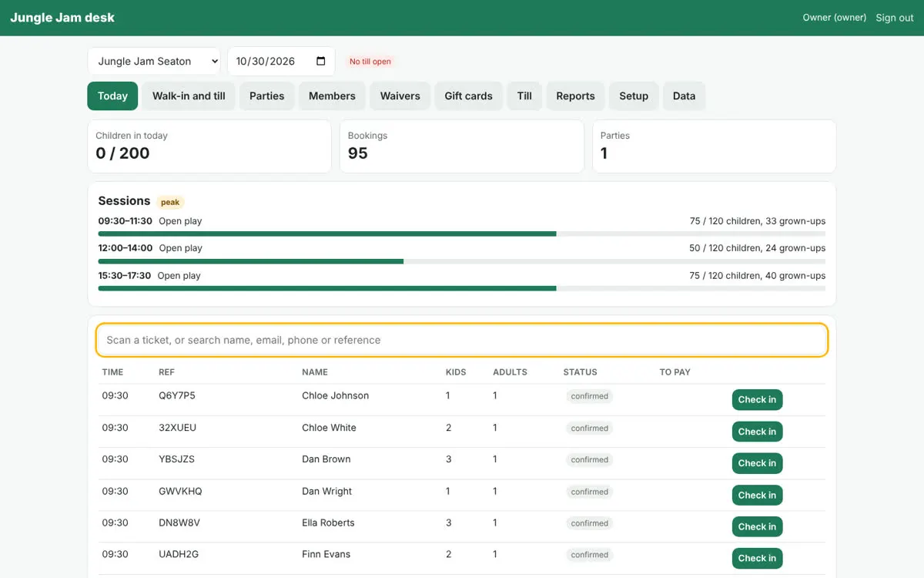Viewport: 924px width, 578px height.
Task: Click the name Chloe Johnson
Action: point(336,395)
